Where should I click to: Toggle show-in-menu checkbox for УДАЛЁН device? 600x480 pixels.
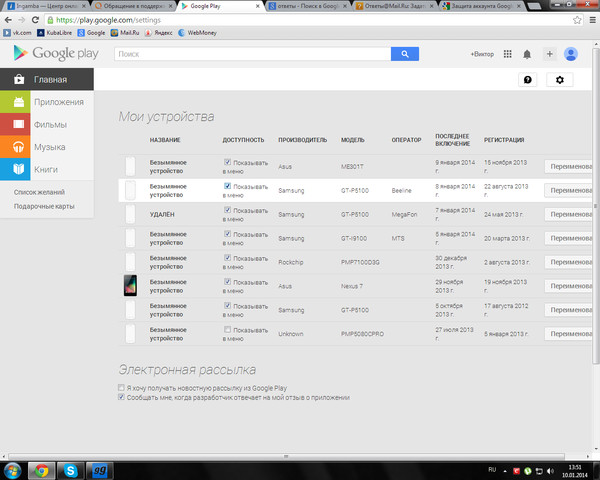click(227, 210)
